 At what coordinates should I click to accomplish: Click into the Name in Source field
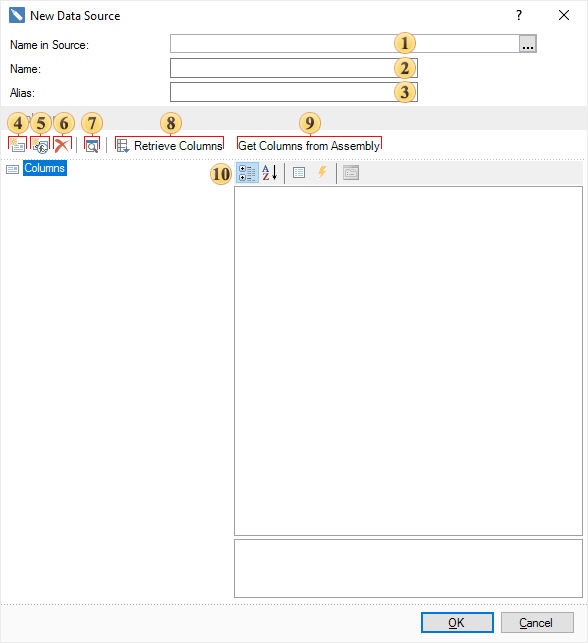click(x=344, y=43)
